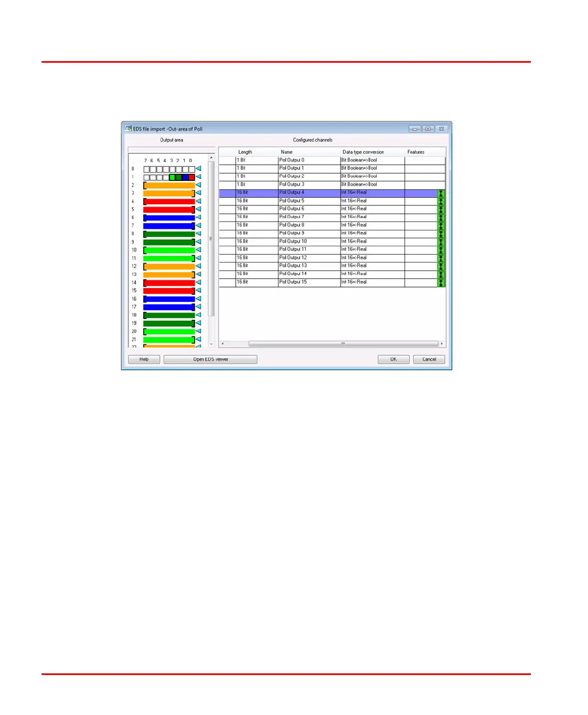Confirm with the OK button
Image resolution: width=588 pixels, height=715 pixels.
[393, 360]
